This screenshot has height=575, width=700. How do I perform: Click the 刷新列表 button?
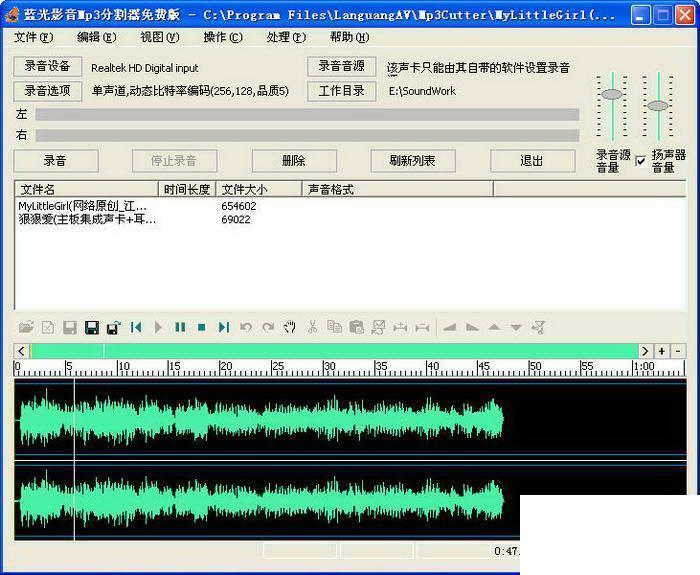click(412, 161)
